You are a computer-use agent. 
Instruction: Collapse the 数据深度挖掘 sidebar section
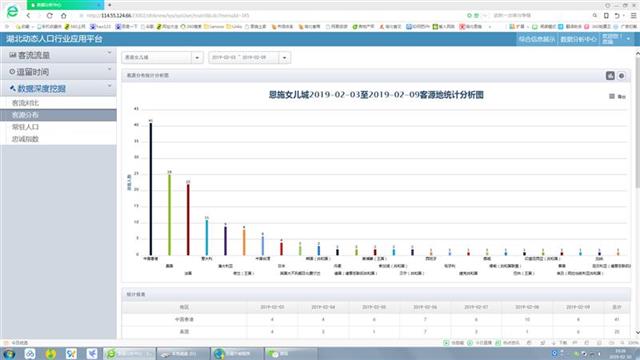58,89
